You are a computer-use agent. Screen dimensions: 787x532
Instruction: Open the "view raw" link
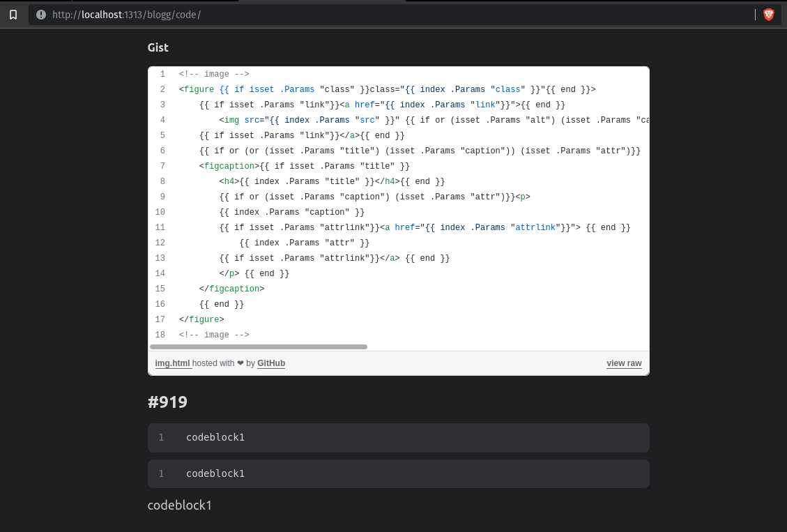624,363
